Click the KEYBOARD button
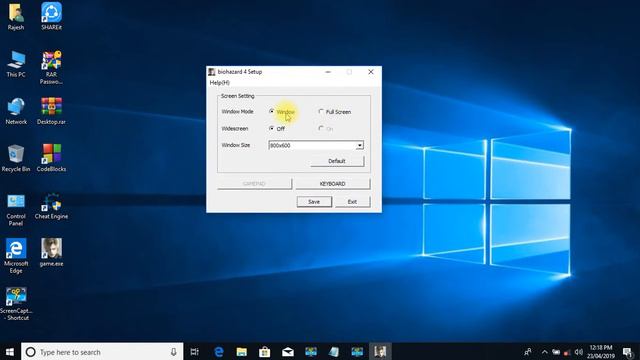Screen dimensions: 640x360 pos(333,184)
